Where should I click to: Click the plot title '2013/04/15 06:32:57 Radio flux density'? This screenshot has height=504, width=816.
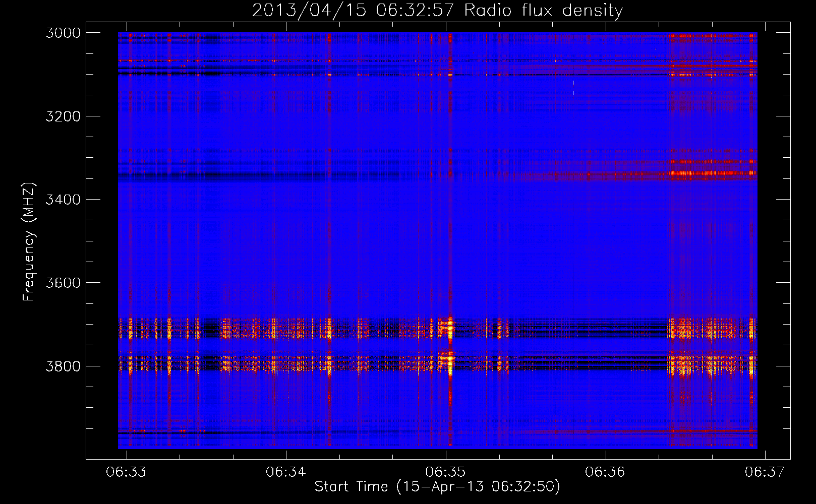click(x=437, y=11)
